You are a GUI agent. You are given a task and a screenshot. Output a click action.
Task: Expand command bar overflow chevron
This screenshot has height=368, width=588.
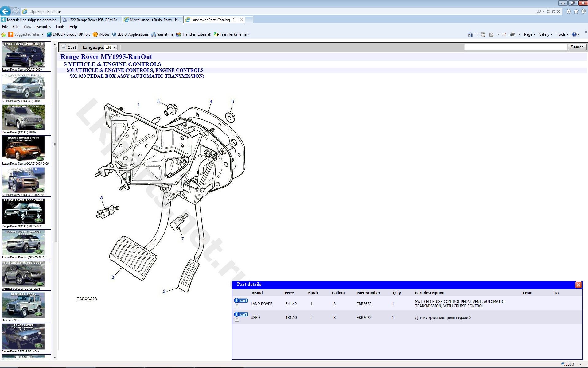coord(586,32)
